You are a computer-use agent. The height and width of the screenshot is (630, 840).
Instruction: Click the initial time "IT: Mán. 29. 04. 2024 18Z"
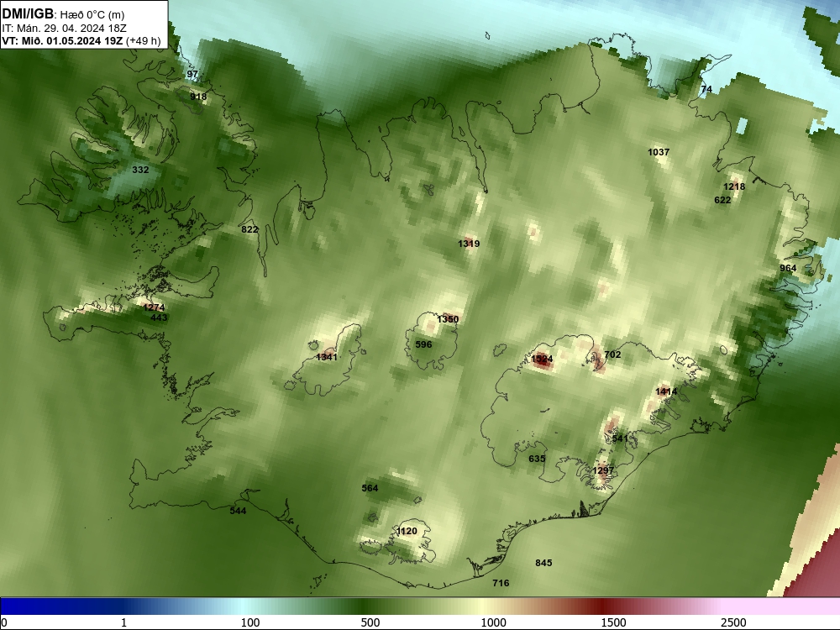click(65, 28)
